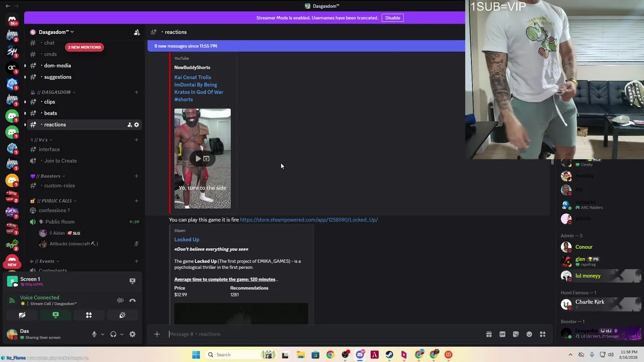Open the store.steampowered.com Locked_Up link

pos(308,220)
